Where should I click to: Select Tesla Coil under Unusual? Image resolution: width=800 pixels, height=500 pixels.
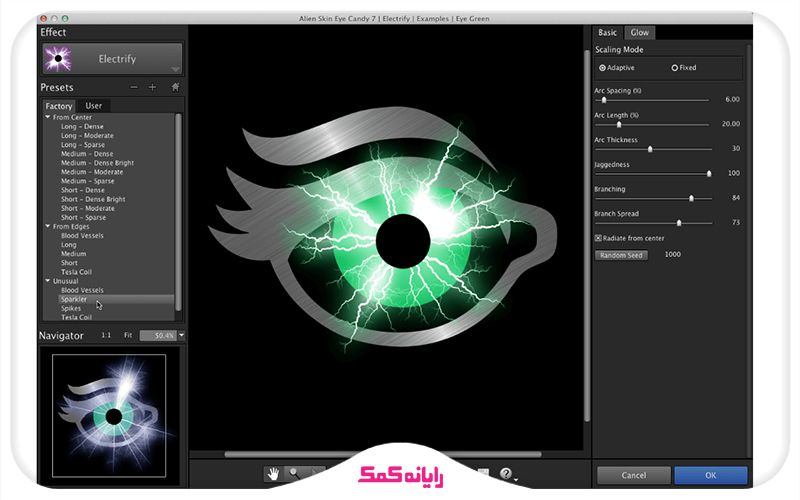click(x=77, y=317)
